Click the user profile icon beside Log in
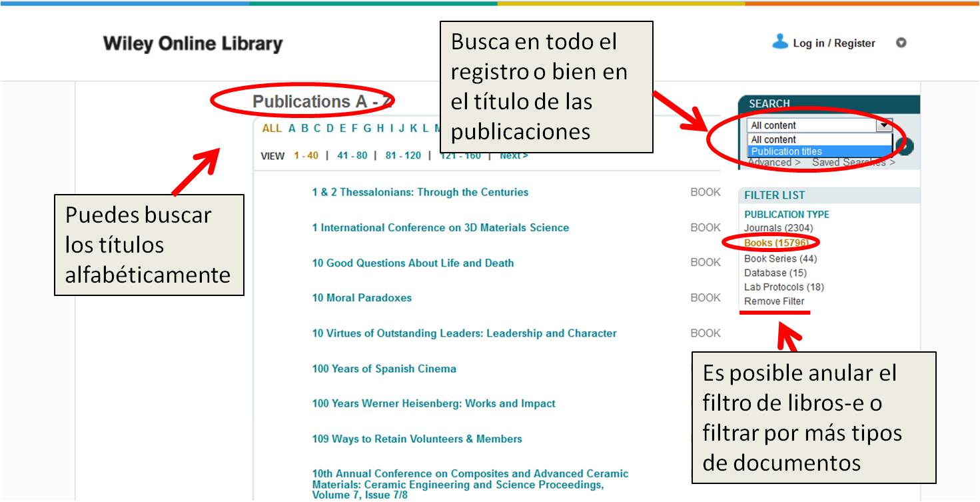 click(779, 42)
